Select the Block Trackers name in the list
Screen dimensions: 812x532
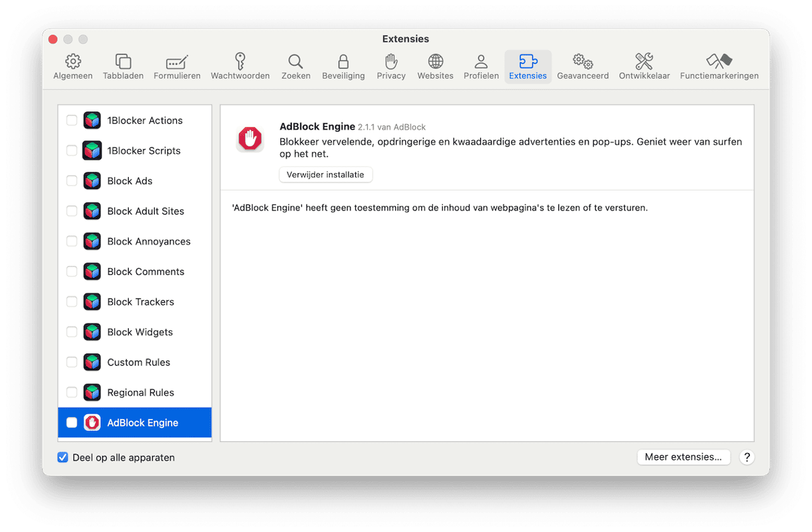(141, 301)
